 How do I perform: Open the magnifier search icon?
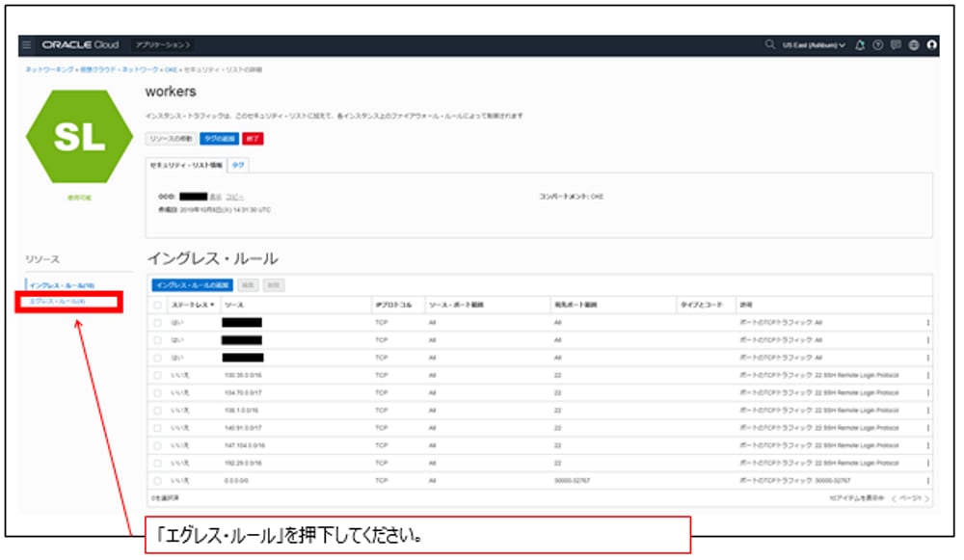coord(771,43)
